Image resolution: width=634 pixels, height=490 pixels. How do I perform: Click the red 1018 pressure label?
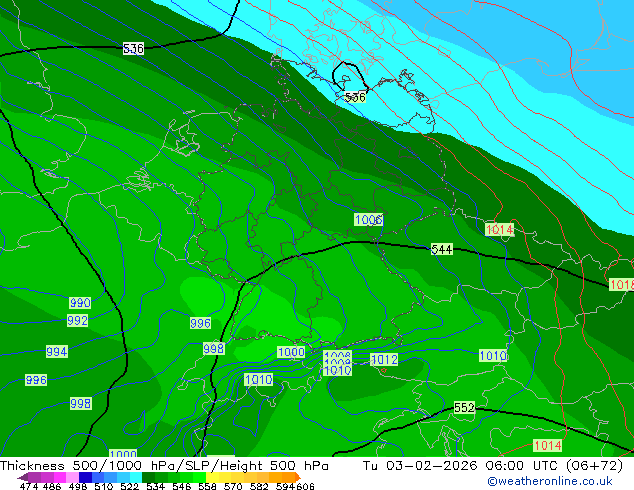[x=621, y=285]
